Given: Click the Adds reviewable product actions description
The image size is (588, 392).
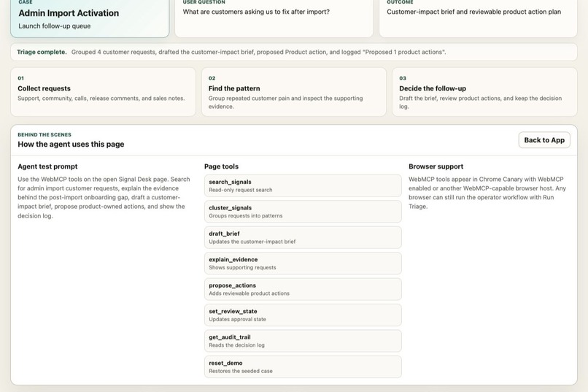Looking at the screenshot, I should pos(249,293).
